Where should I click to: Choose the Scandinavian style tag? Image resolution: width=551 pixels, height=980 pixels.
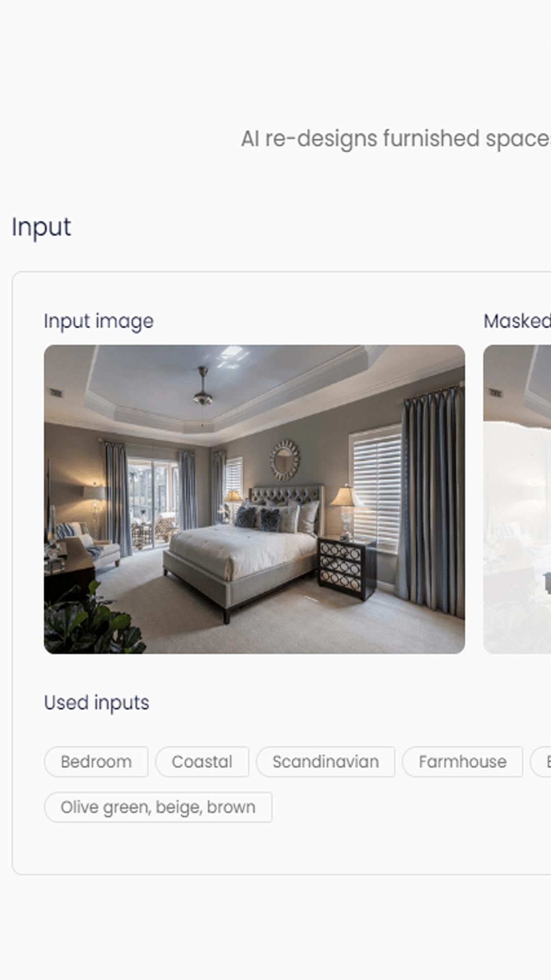pos(325,762)
